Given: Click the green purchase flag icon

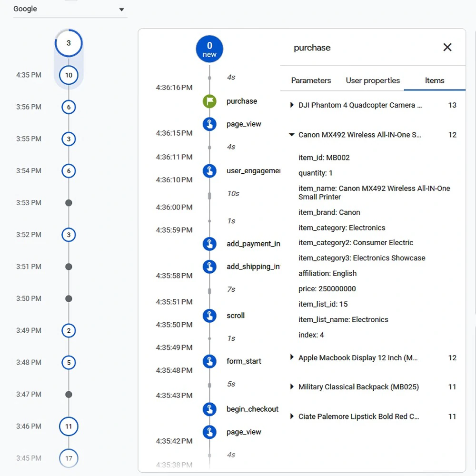Looking at the screenshot, I should [x=209, y=101].
